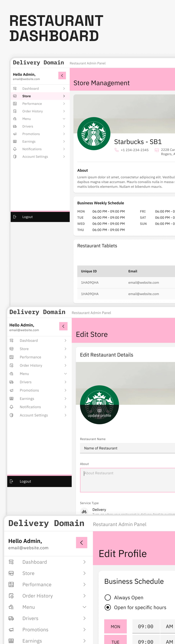Click Performance icon in Store Management sidebar
The width and height of the screenshot is (175, 644).
click(15, 103)
